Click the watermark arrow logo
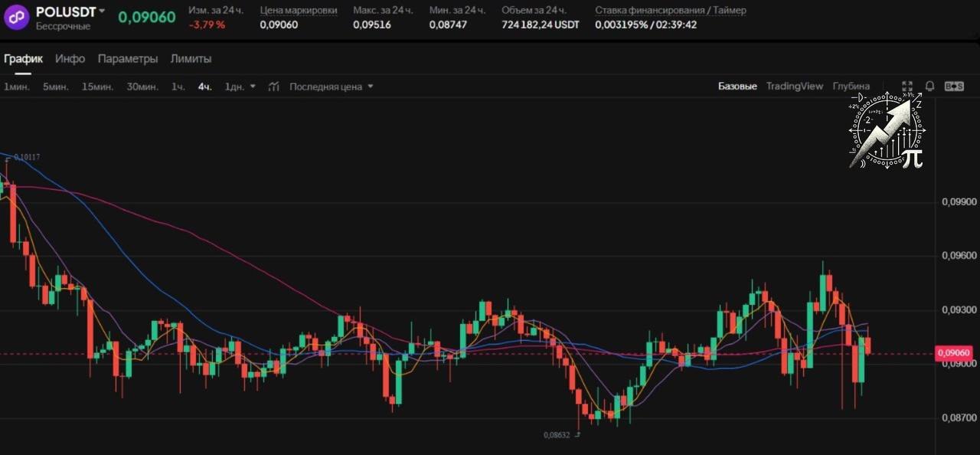The height and width of the screenshot is (455, 980). pyautogui.click(x=887, y=130)
